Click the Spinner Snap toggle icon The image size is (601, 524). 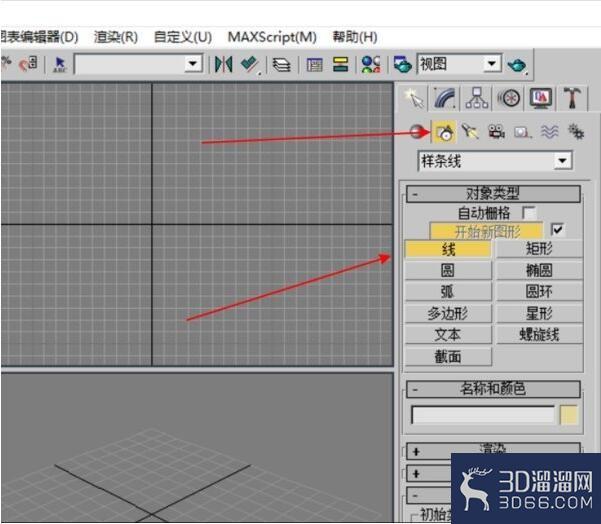point(29,64)
